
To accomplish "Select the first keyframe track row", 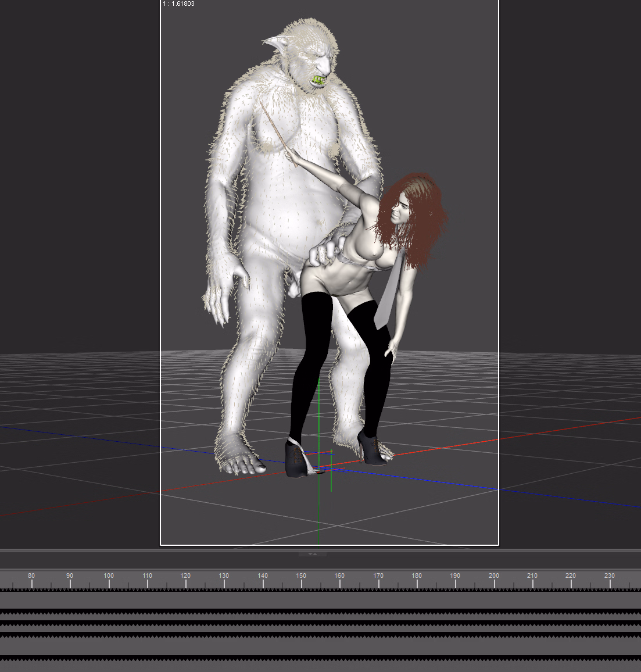I will coord(320,600).
